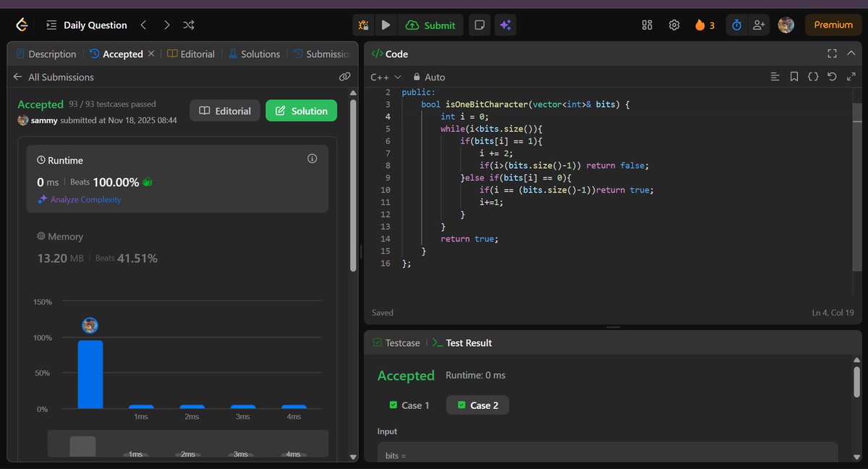Format the code with align icon
The image size is (868, 469).
[775, 77]
